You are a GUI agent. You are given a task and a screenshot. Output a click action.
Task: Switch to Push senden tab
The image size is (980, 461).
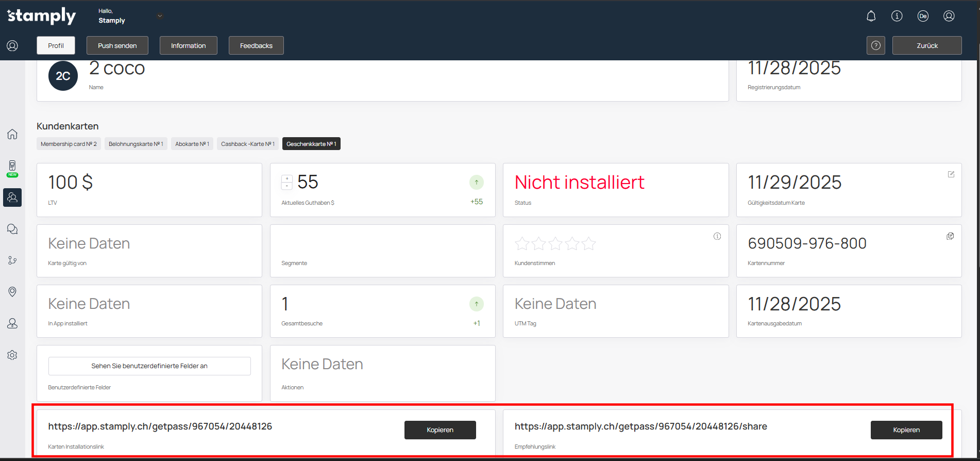click(x=117, y=45)
